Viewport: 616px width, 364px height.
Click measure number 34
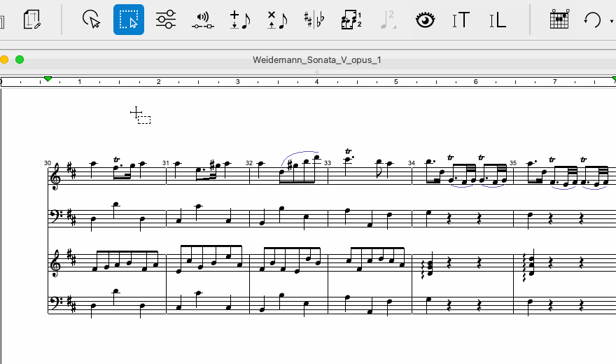coord(412,163)
